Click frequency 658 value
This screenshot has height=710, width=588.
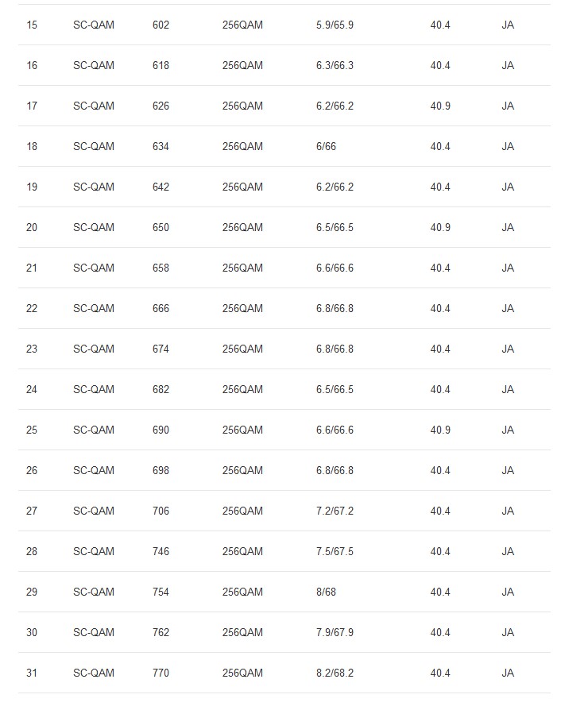pos(161,268)
